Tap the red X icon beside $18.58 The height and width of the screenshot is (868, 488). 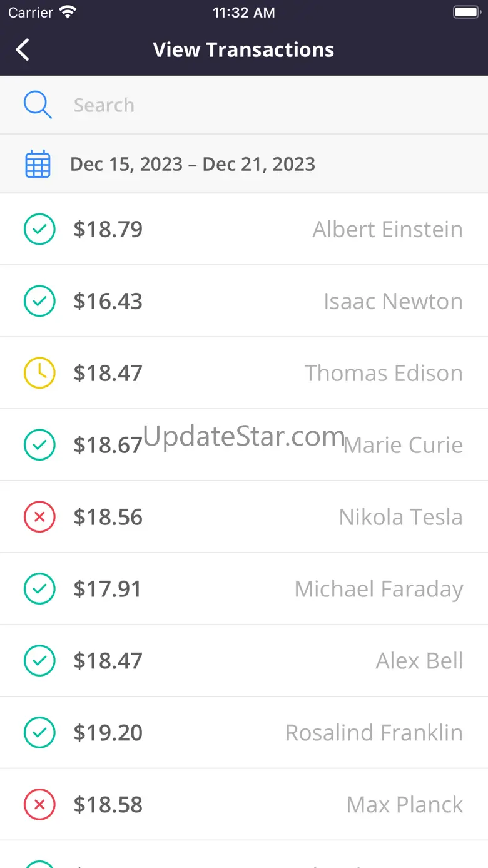pos(39,805)
